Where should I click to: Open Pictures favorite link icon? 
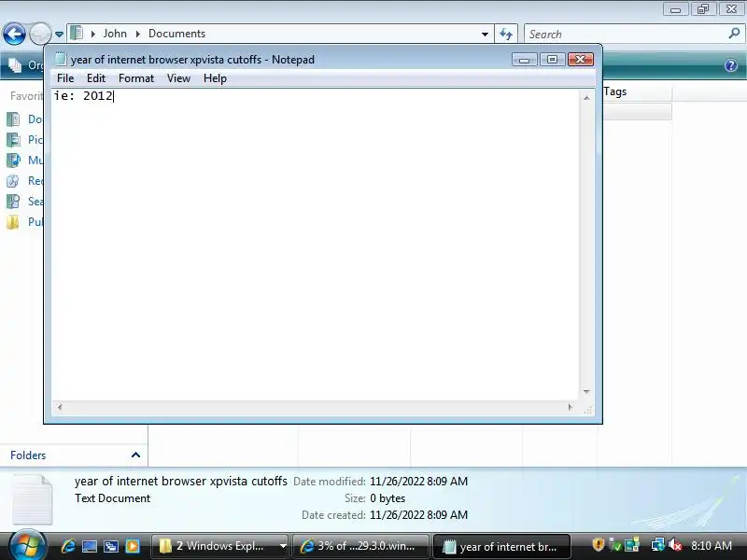coord(13,139)
